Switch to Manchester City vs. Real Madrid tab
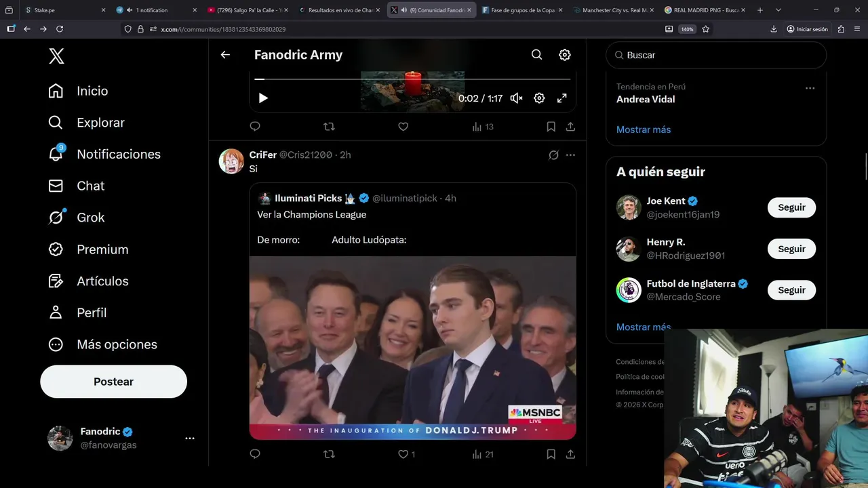Screen dimensions: 868x488 (x=614, y=10)
